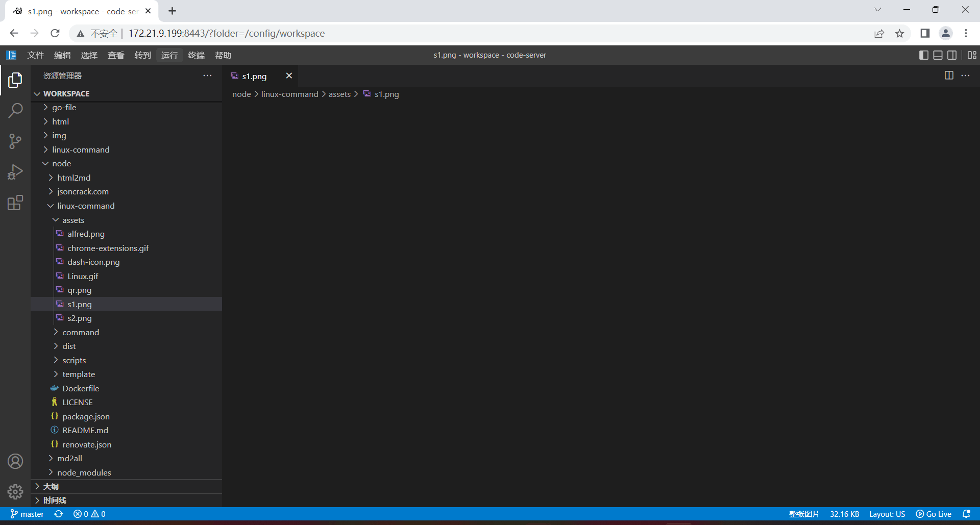The image size is (980, 525).
Task: Open the Run and Debug view
Action: click(x=15, y=172)
